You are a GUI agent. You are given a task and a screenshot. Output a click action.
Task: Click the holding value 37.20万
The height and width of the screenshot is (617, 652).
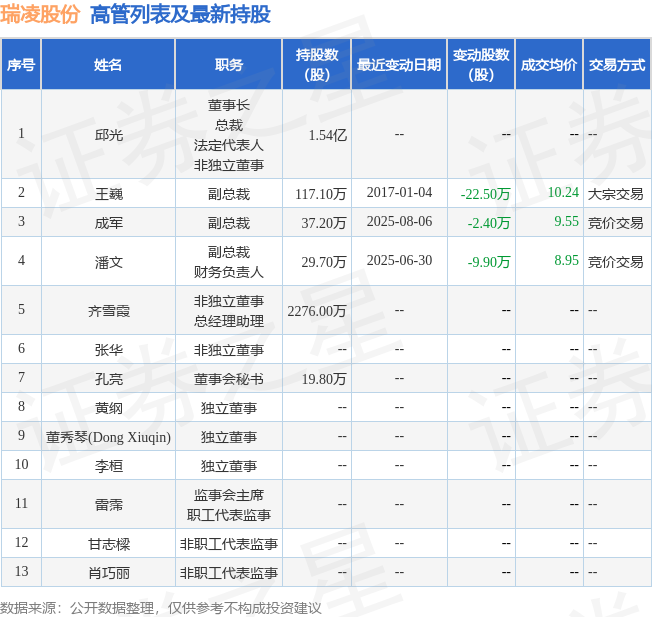[324, 223]
